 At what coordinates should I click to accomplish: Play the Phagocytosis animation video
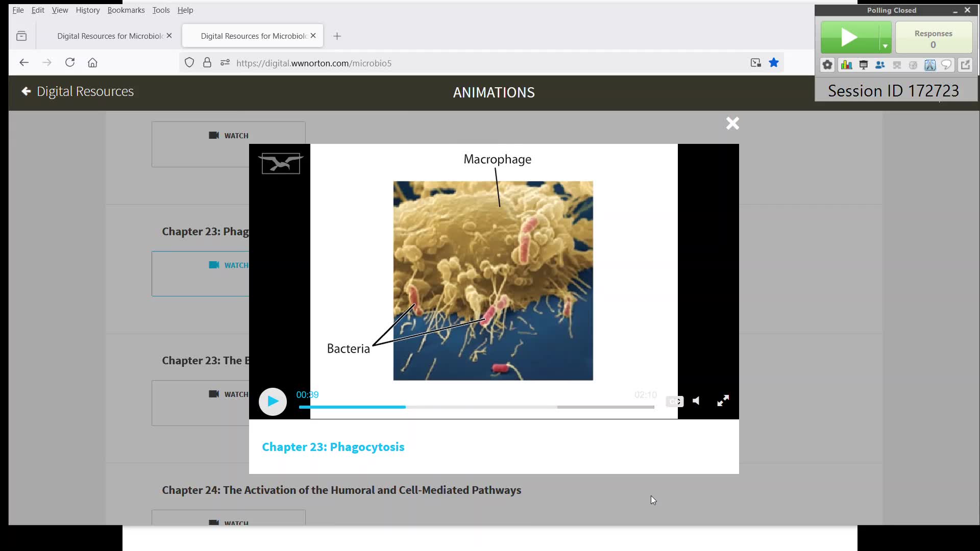pos(273,402)
